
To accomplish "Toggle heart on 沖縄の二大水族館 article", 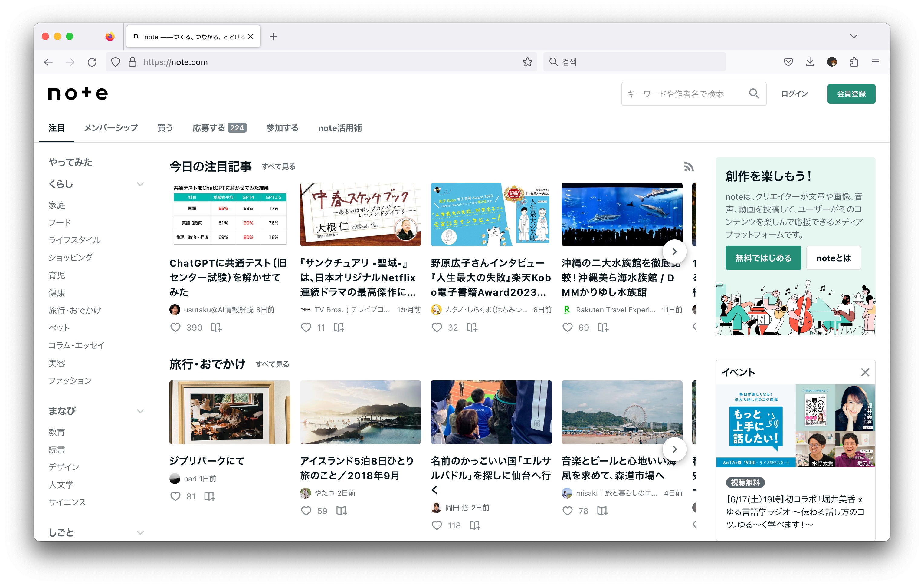I will tap(567, 327).
